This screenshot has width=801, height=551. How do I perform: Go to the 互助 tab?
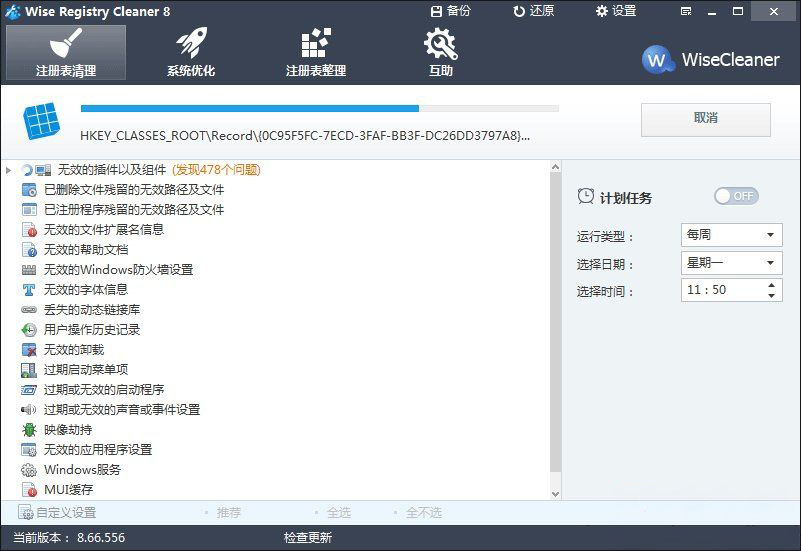(441, 53)
